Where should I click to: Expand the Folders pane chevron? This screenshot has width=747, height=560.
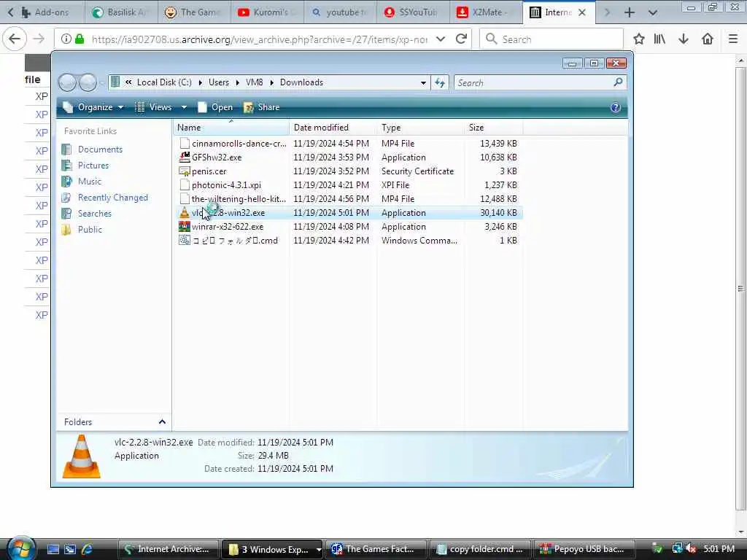[162, 422]
